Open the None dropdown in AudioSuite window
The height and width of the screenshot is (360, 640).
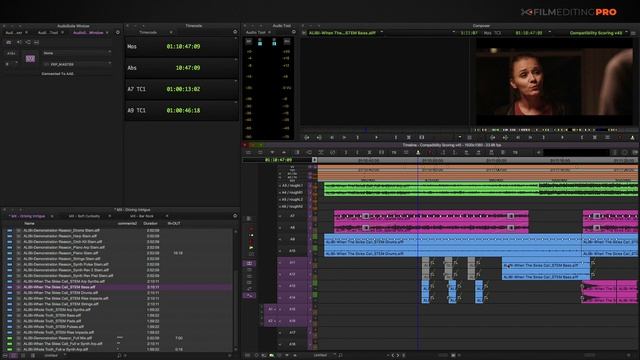(77, 53)
